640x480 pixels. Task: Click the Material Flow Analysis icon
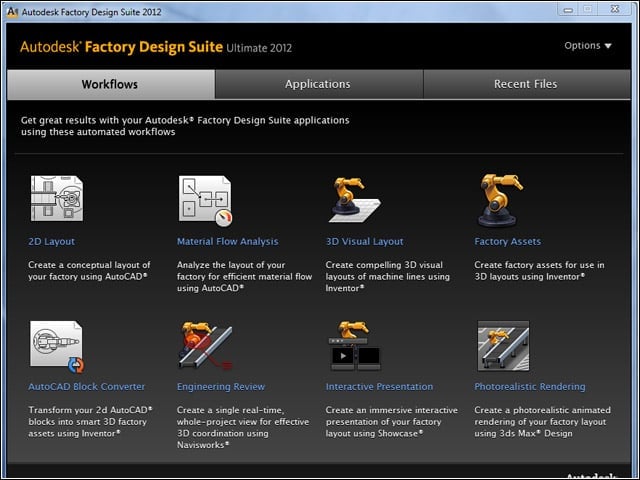pyautogui.click(x=205, y=200)
